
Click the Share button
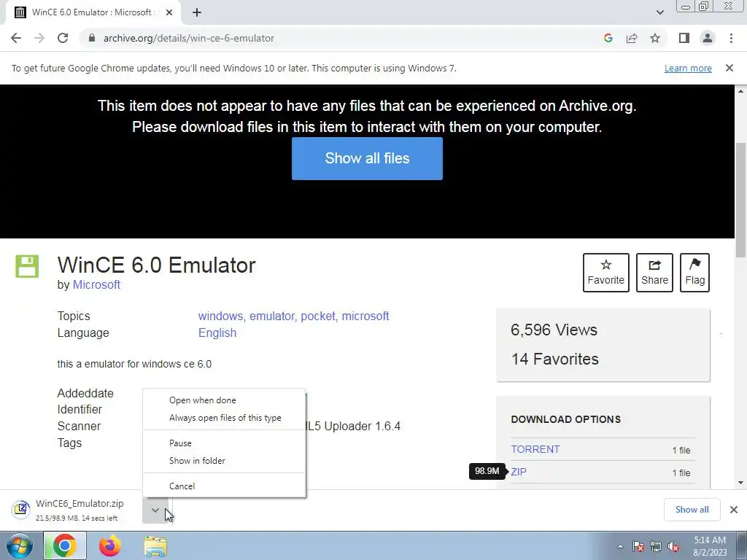654,273
